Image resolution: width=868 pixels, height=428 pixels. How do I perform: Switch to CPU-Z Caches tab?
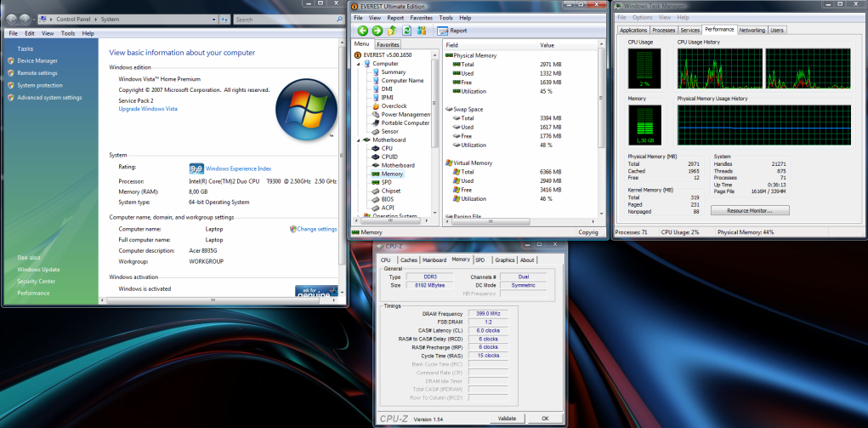(x=409, y=260)
